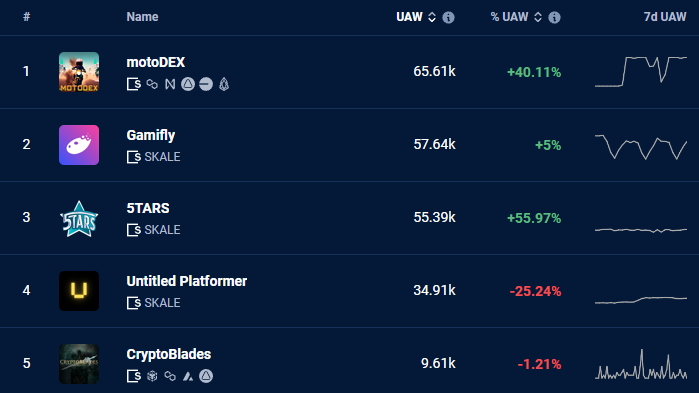Click the CryptoBlades logo thumbnail
The height and width of the screenshot is (393, 699).
(79, 364)
